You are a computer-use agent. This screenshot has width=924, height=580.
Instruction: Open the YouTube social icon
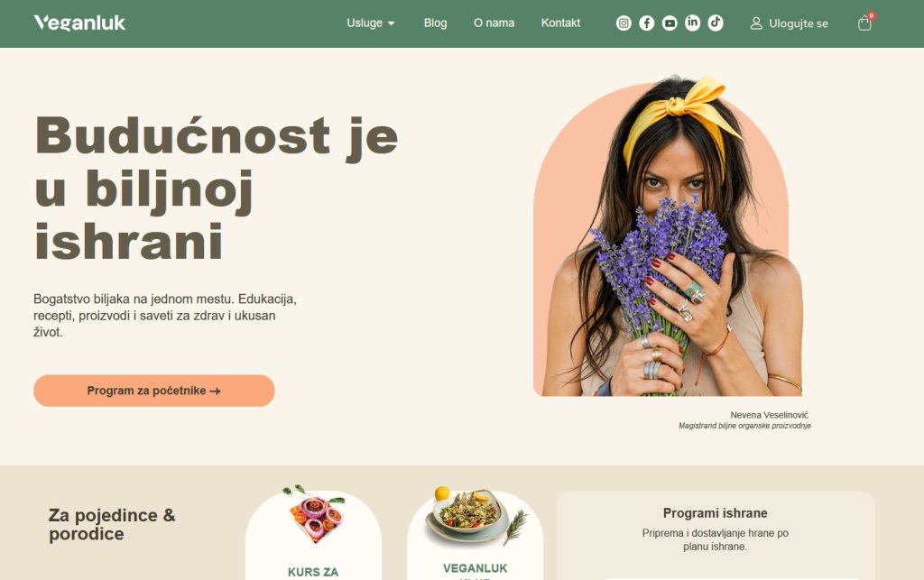(670, 23)
